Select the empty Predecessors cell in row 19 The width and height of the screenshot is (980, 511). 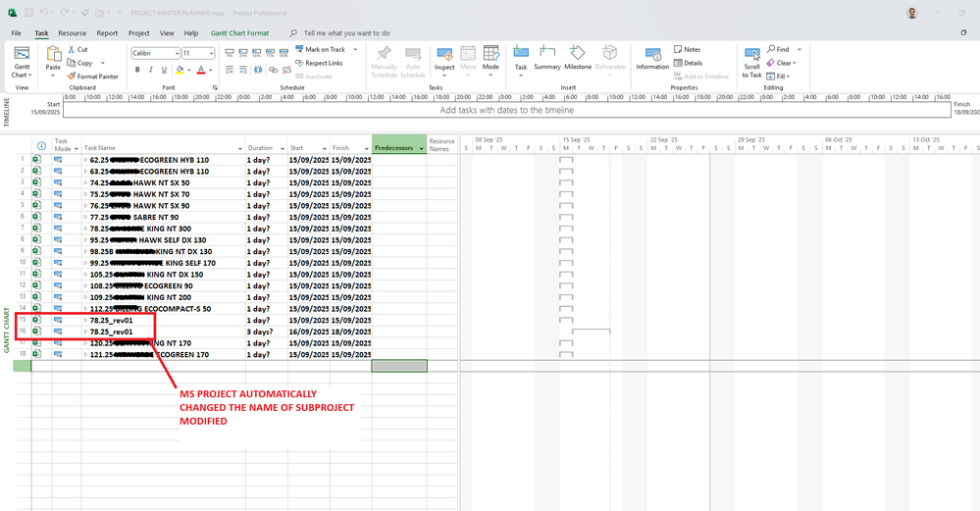tap(399, 366)
